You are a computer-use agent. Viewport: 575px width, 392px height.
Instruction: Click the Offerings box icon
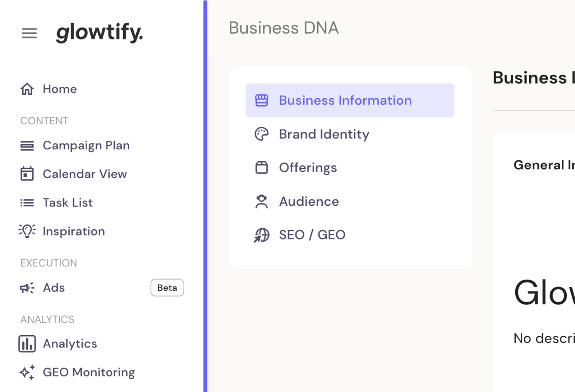pos(262,168)
